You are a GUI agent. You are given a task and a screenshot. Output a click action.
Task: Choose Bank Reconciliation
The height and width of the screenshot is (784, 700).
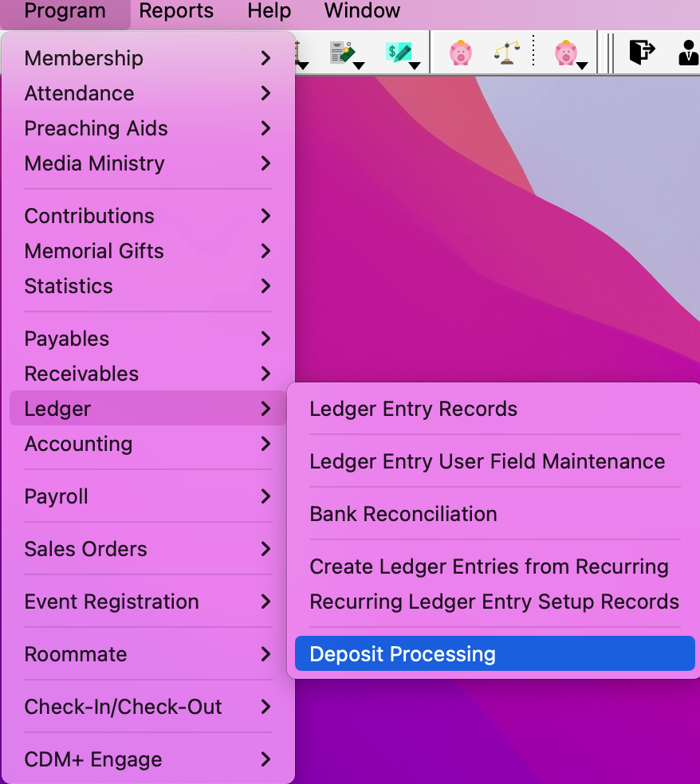(403, 514)
